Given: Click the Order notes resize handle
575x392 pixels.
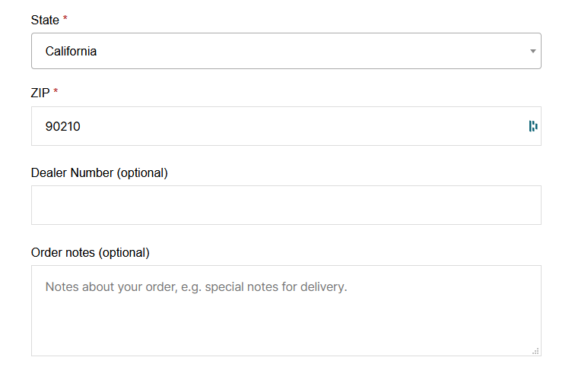Looking at the screenshot, I should pyautogui.click(x=535, y=350).
